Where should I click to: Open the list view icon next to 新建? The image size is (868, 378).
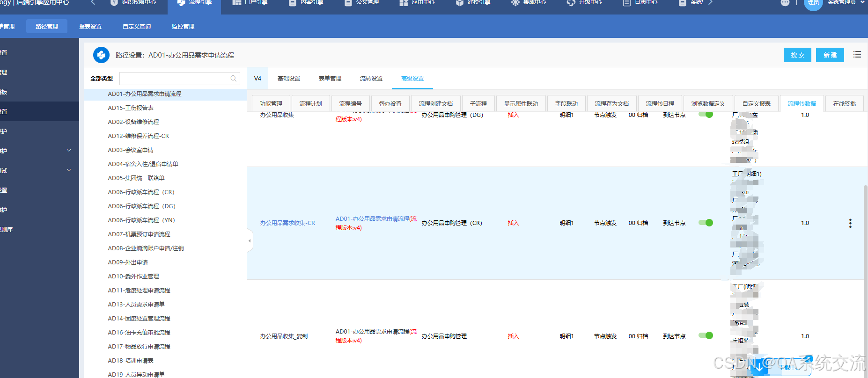click(857, 54)
